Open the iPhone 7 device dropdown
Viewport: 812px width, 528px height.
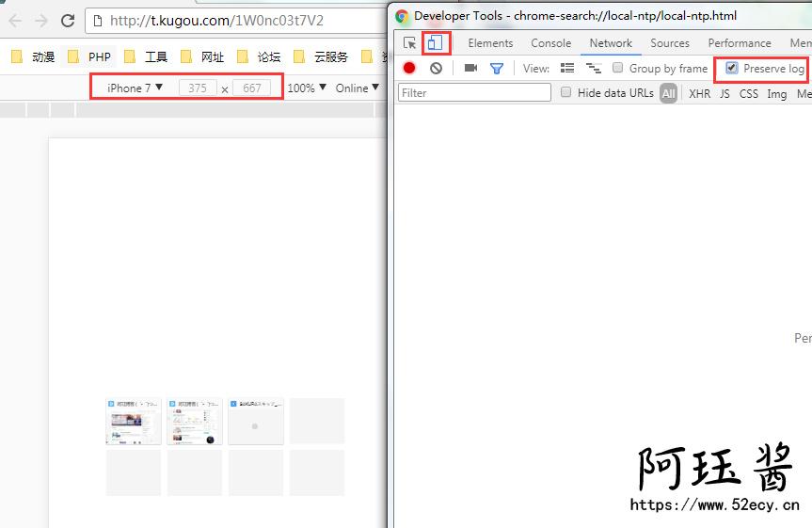135,88
